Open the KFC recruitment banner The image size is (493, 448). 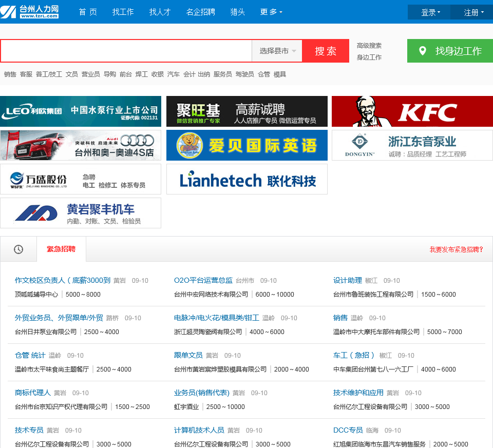point(412,111)
